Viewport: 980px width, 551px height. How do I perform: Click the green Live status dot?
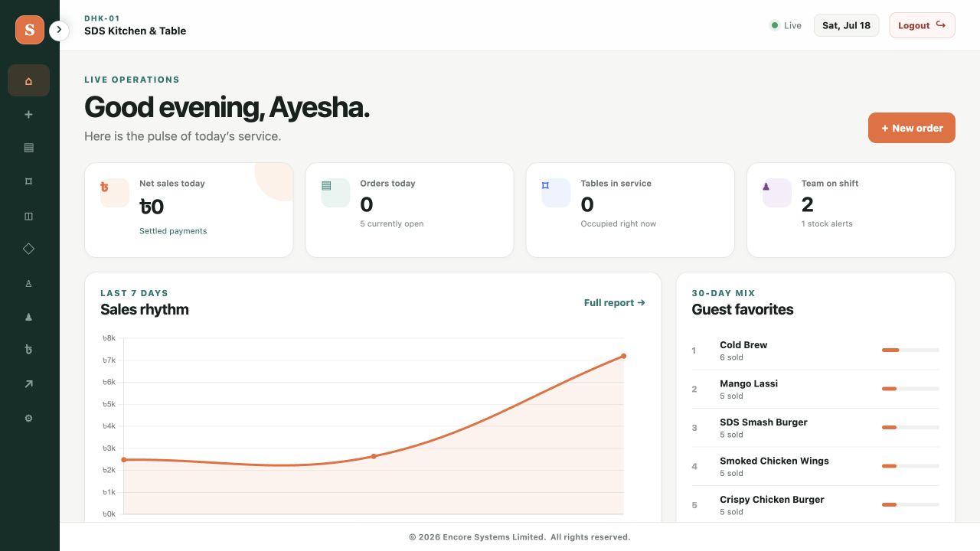pos(774,25)
